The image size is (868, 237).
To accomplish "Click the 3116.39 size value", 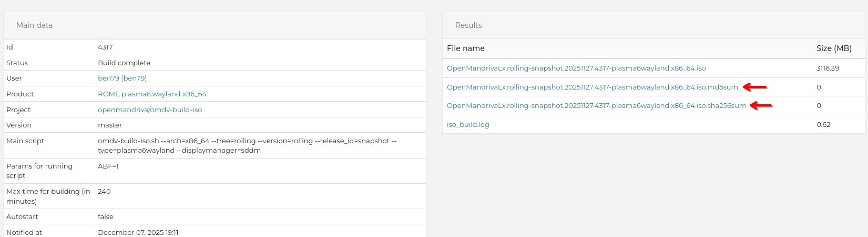I will 828,68.
